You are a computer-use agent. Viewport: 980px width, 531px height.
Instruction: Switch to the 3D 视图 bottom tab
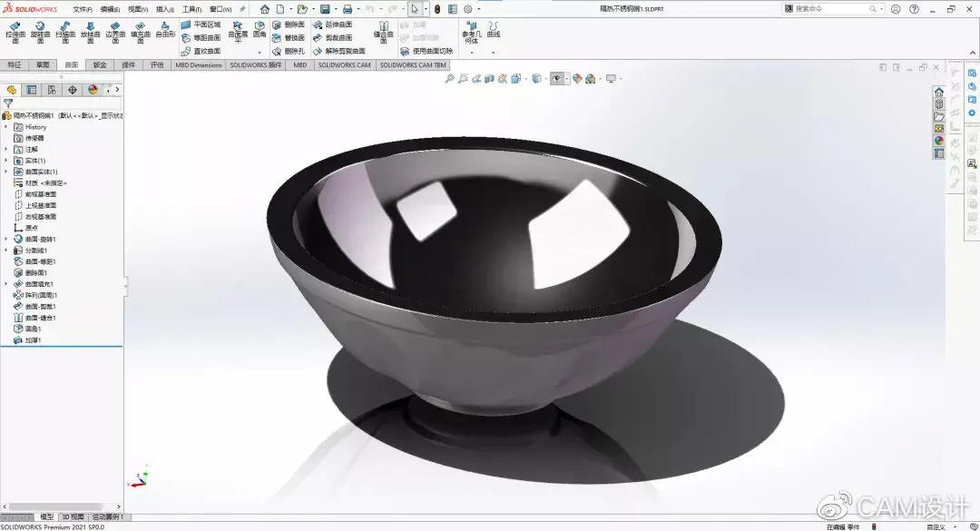[73, 517]
